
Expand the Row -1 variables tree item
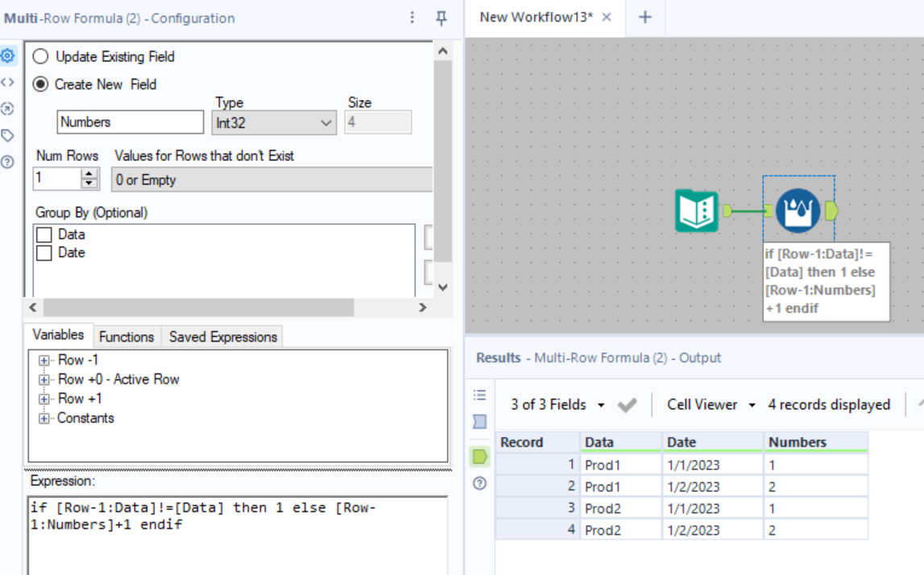point(44,359)
